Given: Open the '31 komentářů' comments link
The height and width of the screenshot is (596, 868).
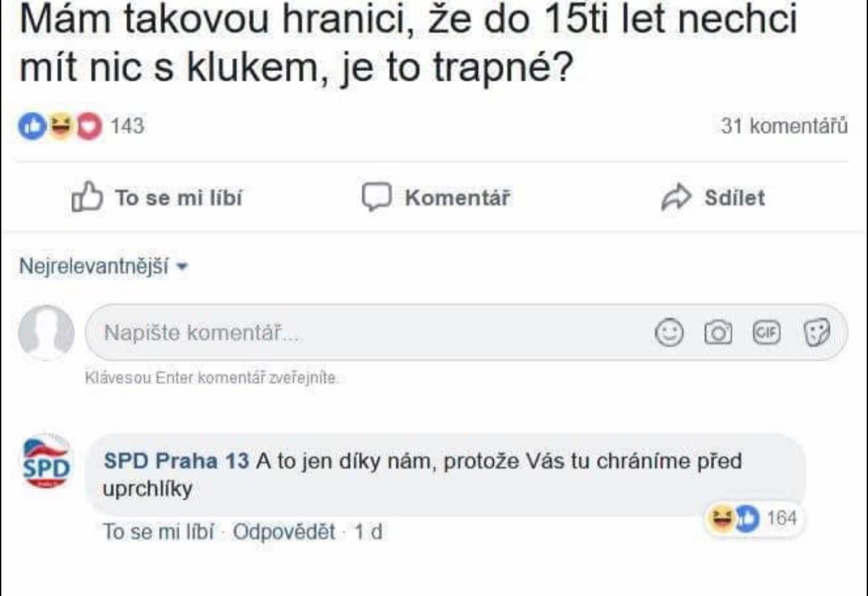Looking at the screenshot, I should (784, 126).
